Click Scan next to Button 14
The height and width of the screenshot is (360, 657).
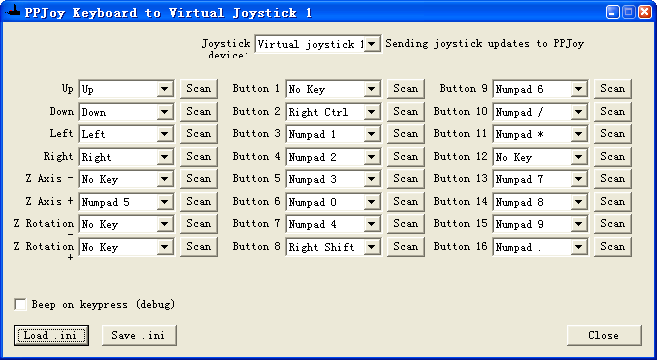point(613,202)
